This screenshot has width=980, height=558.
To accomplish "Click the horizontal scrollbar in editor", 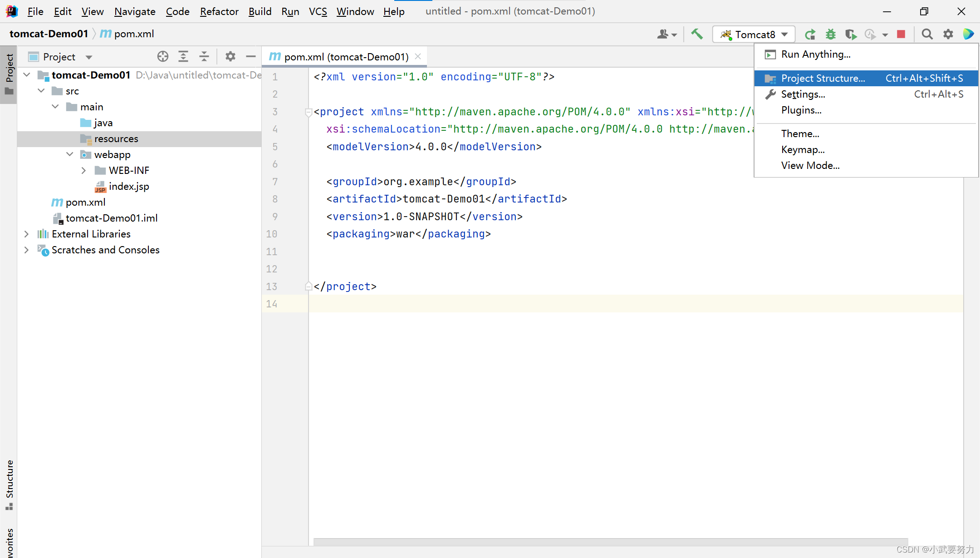I will point(610,542).
